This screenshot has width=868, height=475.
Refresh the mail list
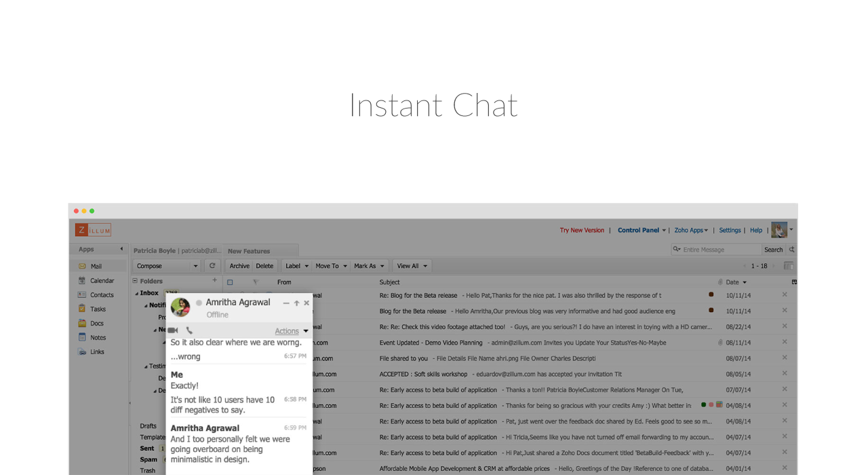click(x=212, y=266)
